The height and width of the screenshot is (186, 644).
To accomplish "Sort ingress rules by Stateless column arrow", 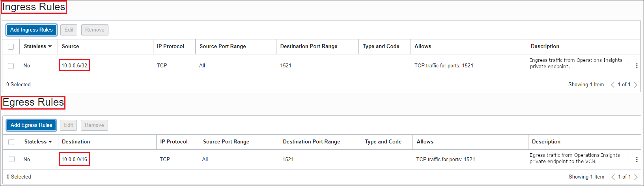I will tap(50, 46).
